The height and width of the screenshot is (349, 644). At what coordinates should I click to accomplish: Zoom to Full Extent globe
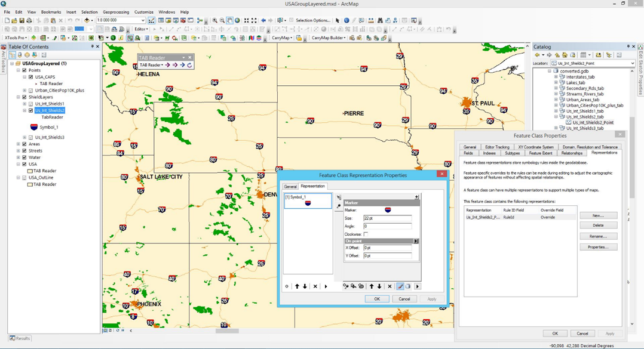(x=237, y=20)
